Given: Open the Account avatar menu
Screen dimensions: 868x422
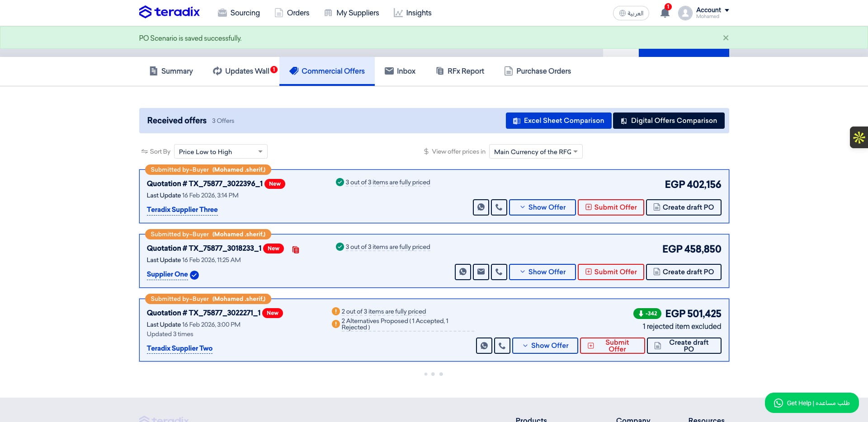Looking at the screenshot, I should pyautogui.click(x=685, y=13).
